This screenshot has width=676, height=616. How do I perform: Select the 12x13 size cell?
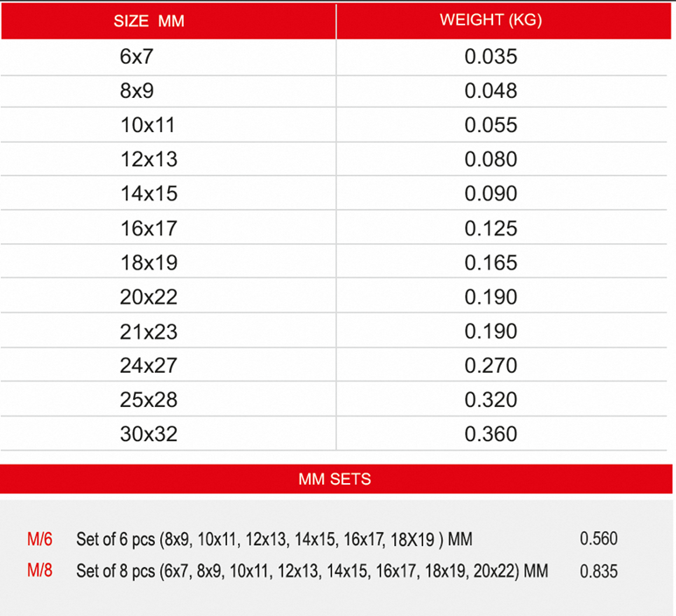point(149,159)
